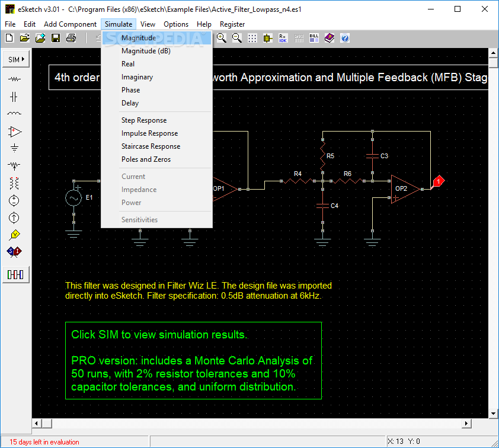
Task: Open the Add Component menu
Action: click(70, 24)
